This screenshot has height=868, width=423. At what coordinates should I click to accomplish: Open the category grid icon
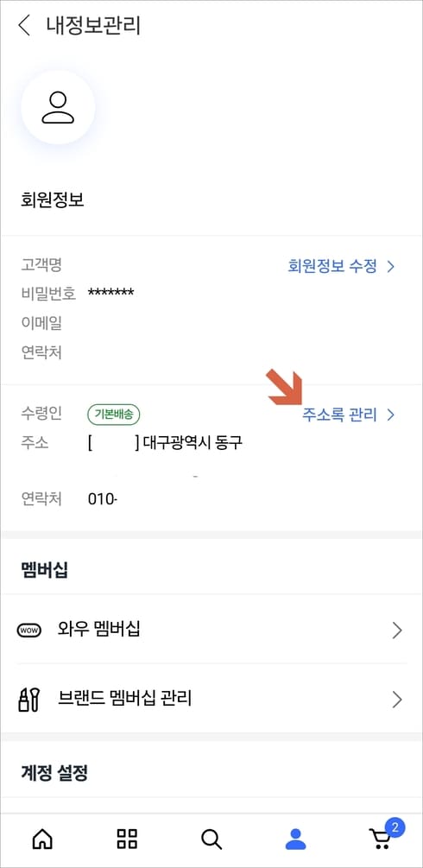click(x=128, y=839)
